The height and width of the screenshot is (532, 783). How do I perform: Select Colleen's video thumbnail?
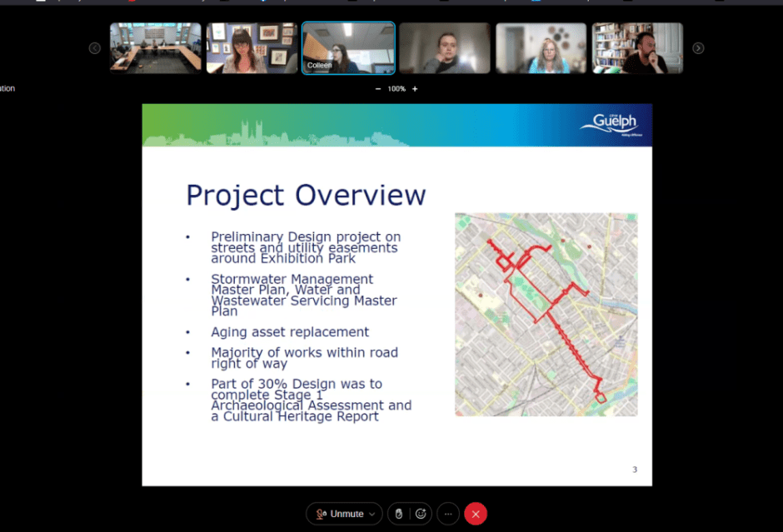coord(348,48)
